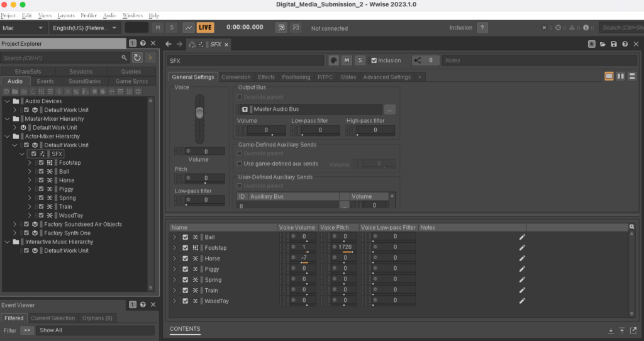Expand the Piggy item in Project Explorer
Screen dimensions: 644x341
tap(30, 189)
